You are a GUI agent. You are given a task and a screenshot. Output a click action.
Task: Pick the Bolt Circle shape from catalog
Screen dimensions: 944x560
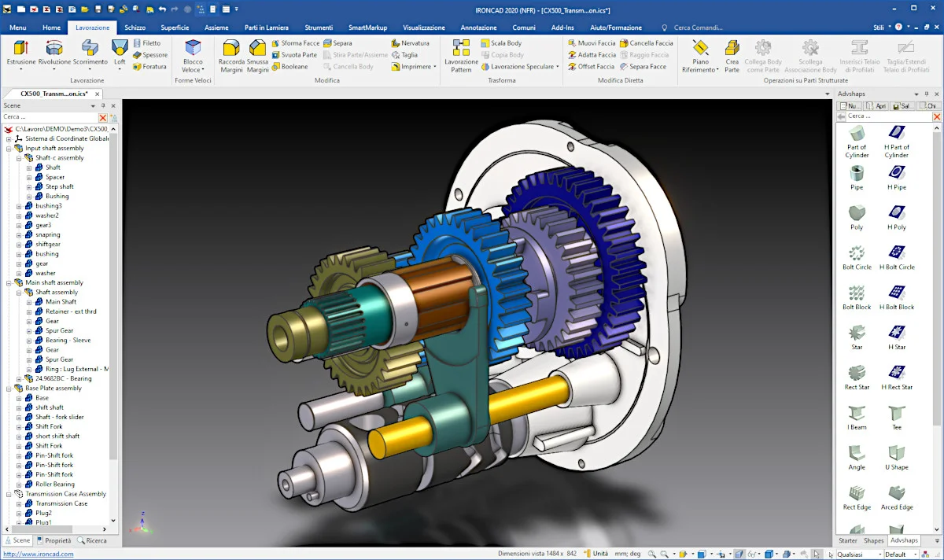(857, 256)
